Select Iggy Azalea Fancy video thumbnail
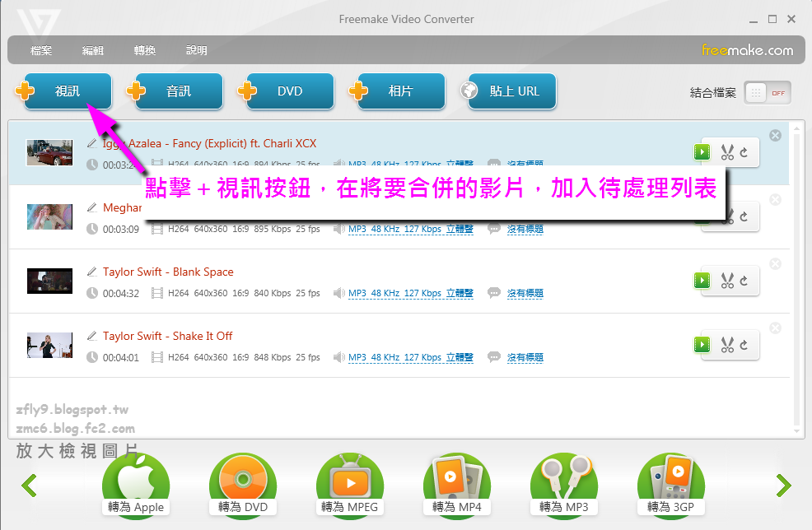Viewport: 812px width, 530px height. [x=49, y=153]
